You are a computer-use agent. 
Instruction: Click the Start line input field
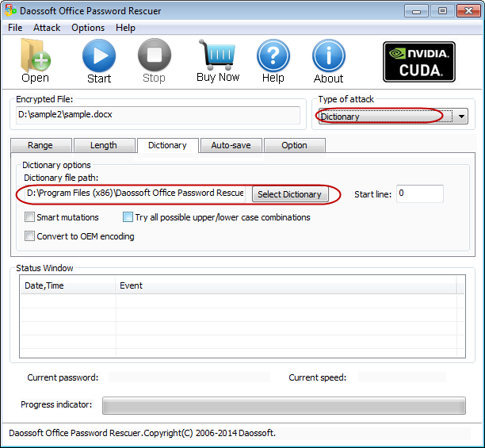pos(420,193)
